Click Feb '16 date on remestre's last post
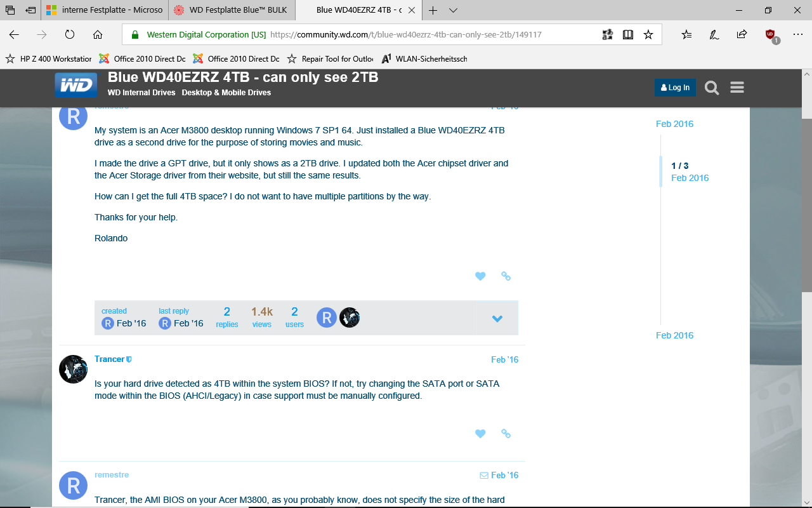The image size is (812, 508). (x=505, y=475)
